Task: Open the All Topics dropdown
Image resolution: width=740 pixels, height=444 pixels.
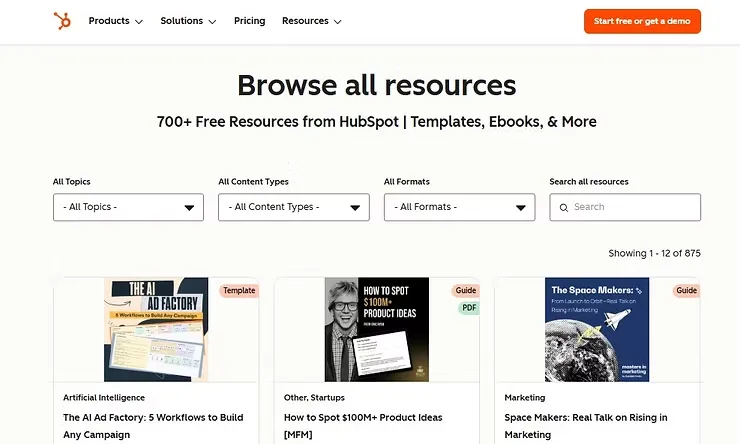Action: 128,207
